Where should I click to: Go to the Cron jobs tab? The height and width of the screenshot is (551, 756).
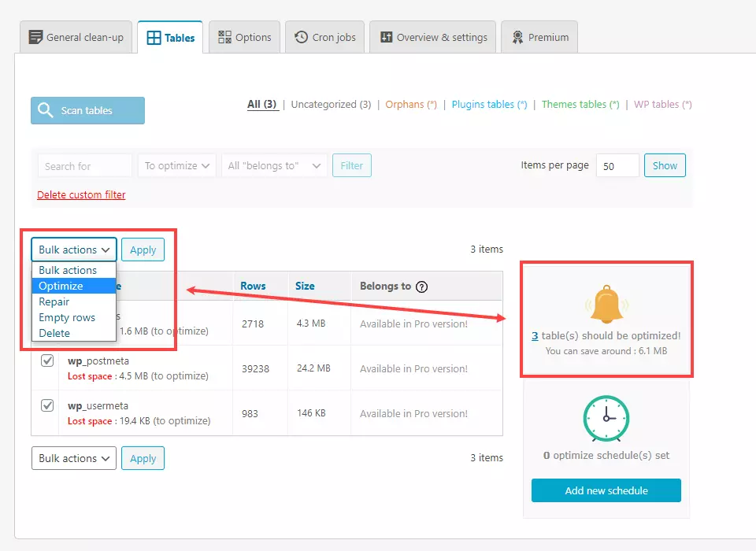[x=325, y=37]
